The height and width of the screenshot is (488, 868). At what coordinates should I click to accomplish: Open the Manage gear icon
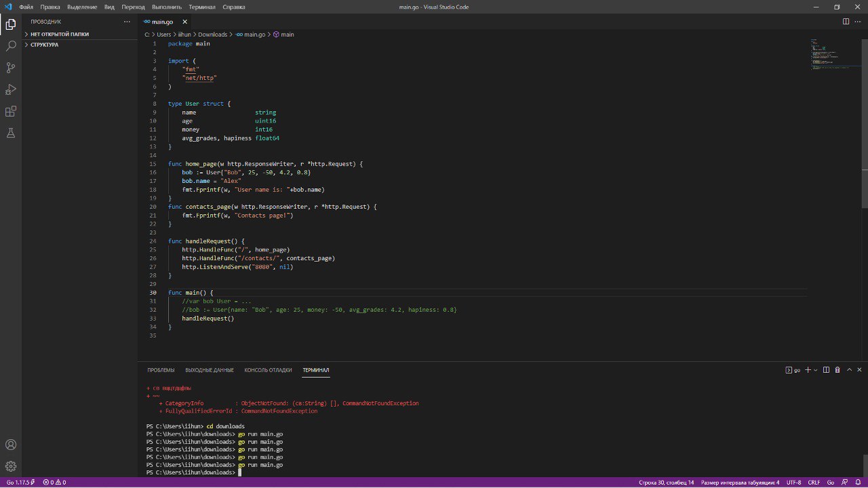tap(11, 466)
